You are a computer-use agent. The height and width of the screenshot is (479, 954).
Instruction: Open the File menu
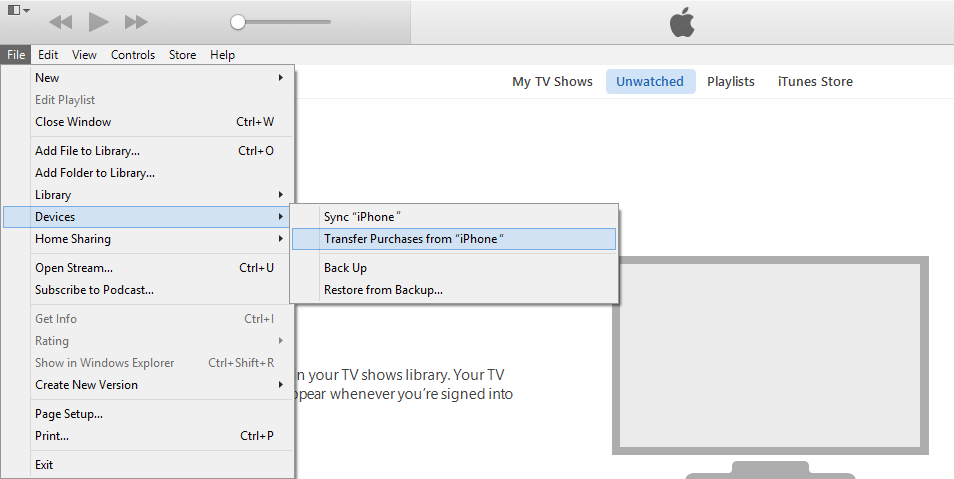[x=16, y=55]
